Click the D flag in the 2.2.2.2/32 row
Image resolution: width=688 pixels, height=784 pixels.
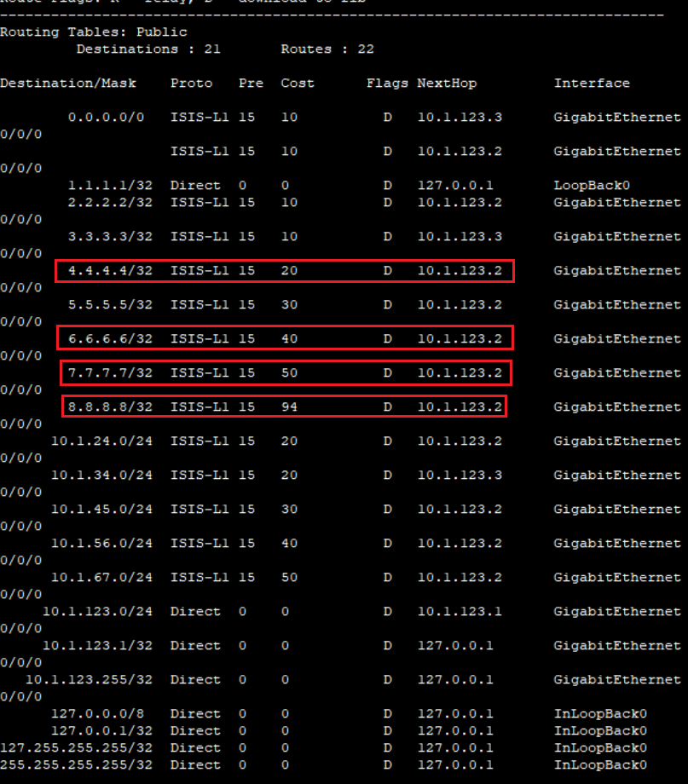[x=388, y=202]
